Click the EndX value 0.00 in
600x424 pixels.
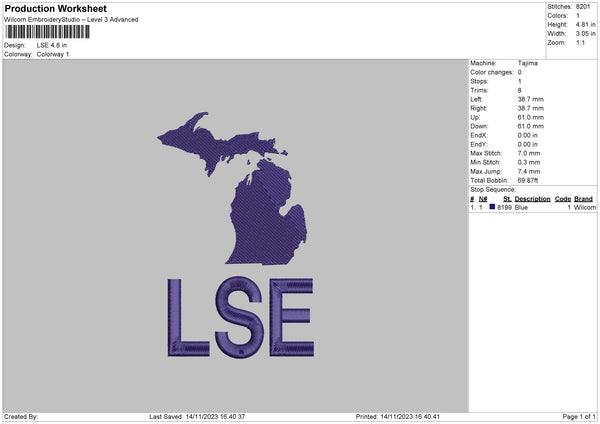tap(527, 135)
